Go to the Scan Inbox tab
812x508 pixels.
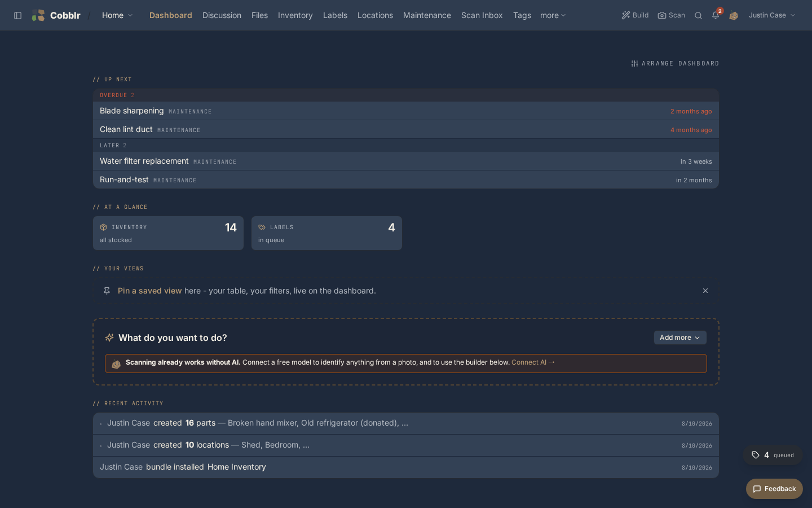pos(482,15)
